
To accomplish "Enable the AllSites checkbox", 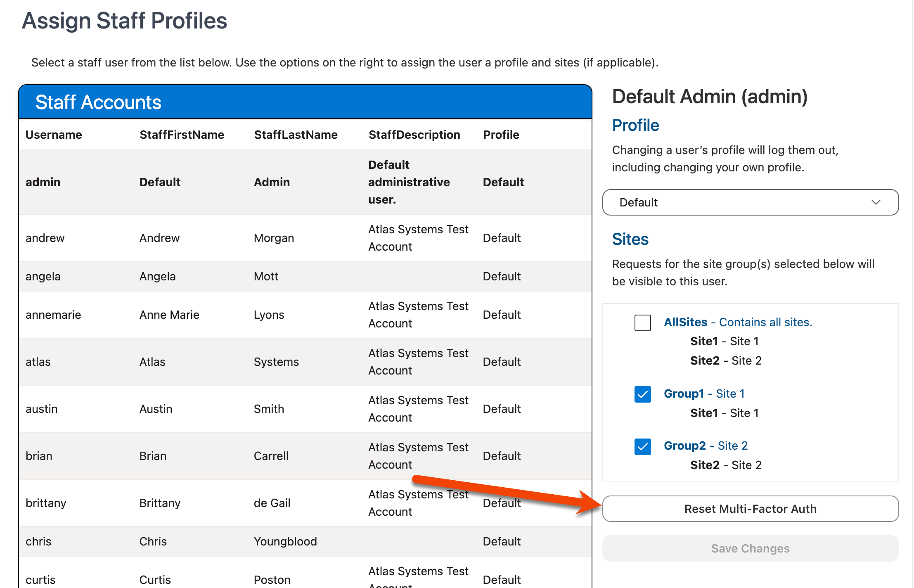I will 642,323.
